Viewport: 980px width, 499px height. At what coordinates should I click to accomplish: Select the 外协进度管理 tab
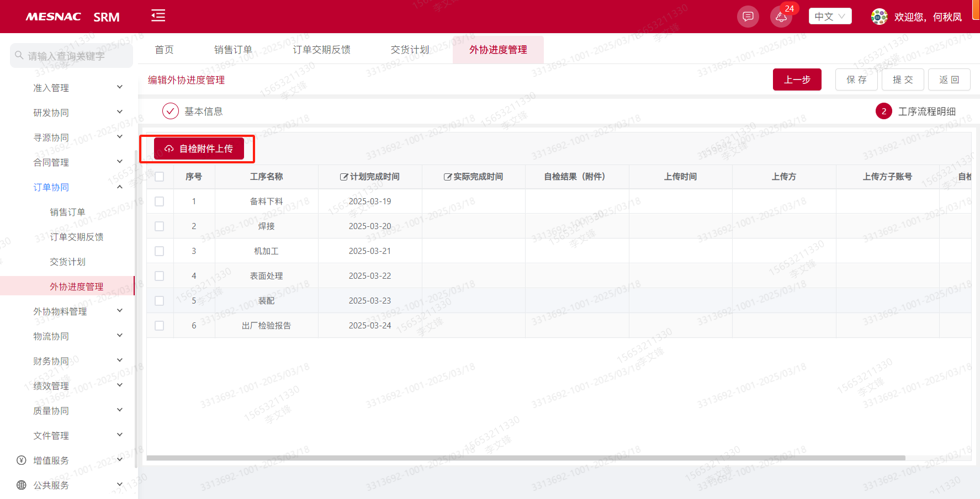click(498, 50)
